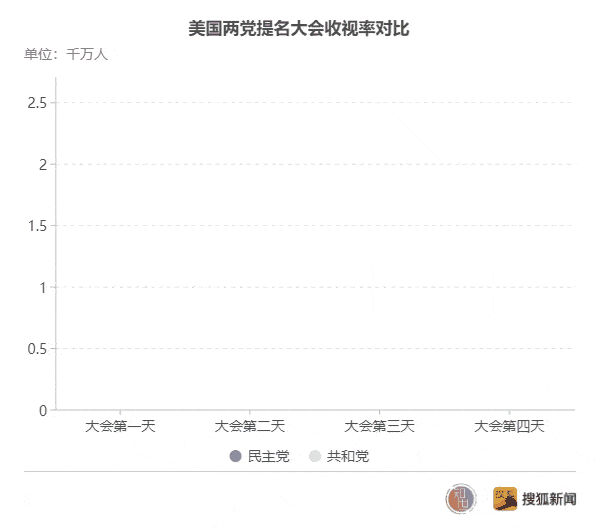Viewport: 600px width, 529px height.
Task: Toggle the 民主党 series legend label
Action: (x=269, y=456)
